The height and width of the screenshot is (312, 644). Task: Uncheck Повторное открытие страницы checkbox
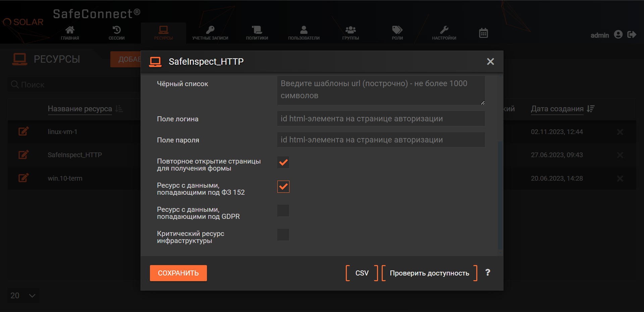point(283,163)
